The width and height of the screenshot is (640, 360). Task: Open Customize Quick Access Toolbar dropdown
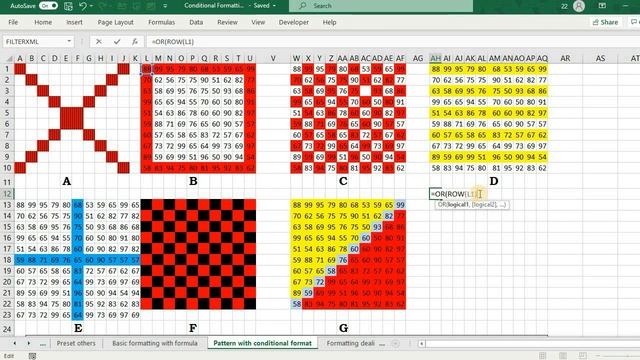point(165,6)
